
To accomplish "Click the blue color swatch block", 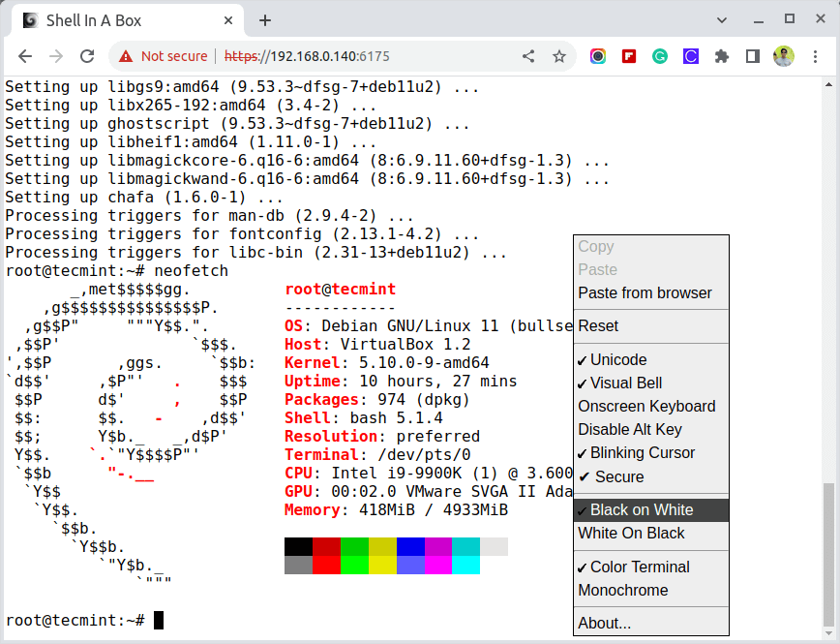I will tap(410, 547).
